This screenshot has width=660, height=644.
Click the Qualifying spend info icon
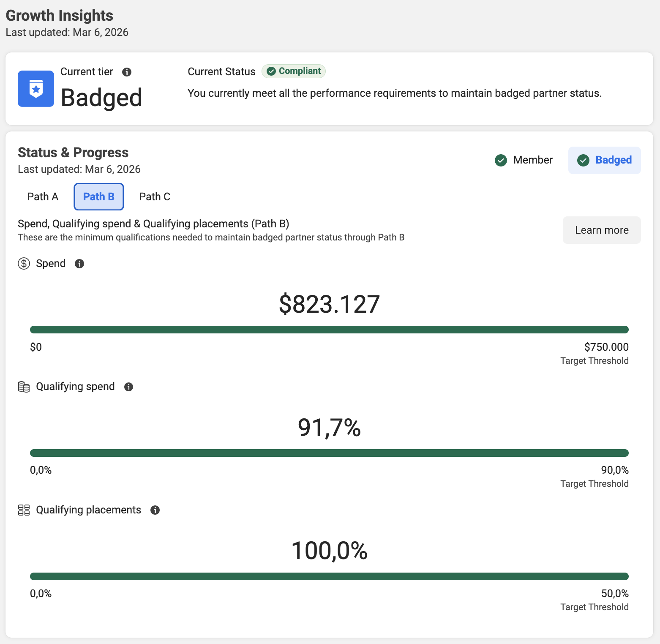tap(129, 387)
